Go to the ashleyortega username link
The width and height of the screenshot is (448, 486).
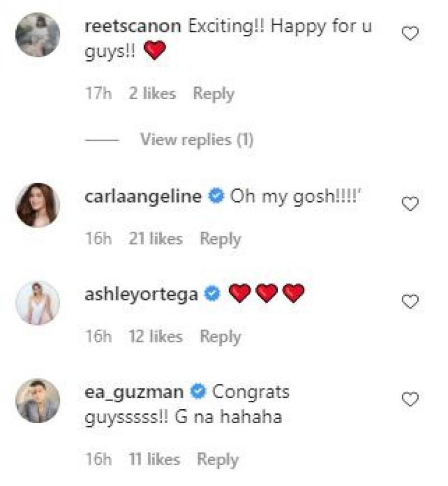[x=141, y=294]
